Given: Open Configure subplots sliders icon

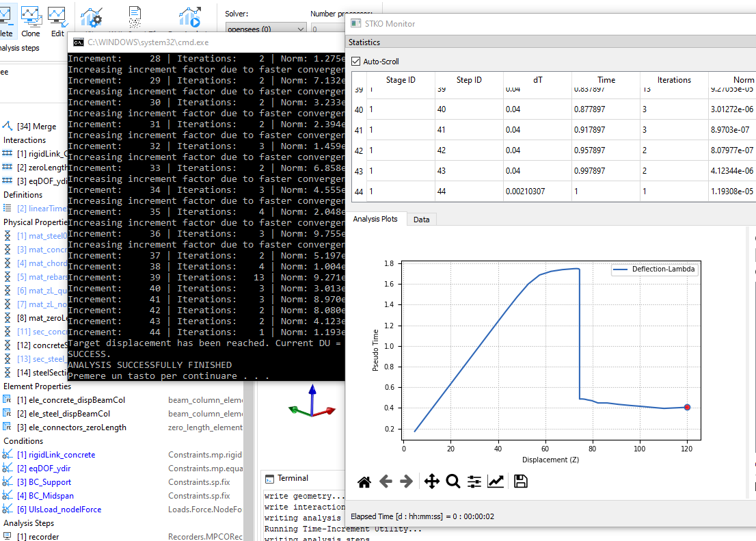Looking at the screenshot, I should click(x=474, y=481).
